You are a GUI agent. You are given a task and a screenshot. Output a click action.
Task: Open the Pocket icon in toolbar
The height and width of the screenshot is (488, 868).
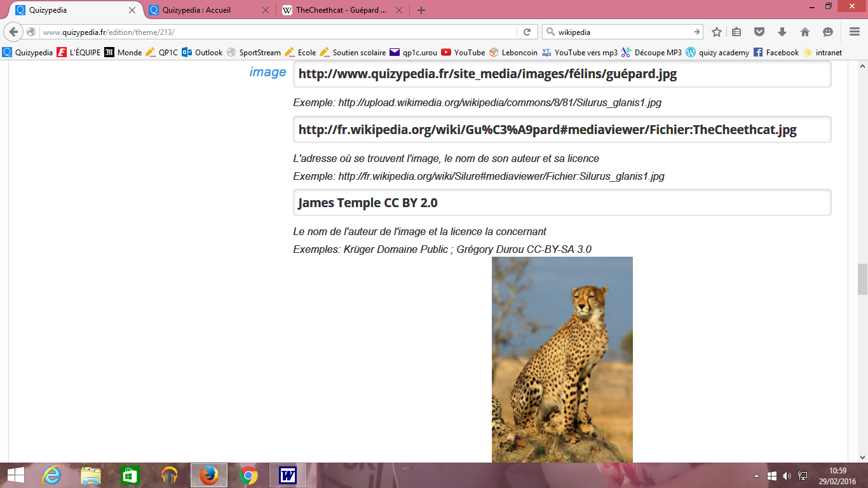pyautogui.click(x=759, y=32)
